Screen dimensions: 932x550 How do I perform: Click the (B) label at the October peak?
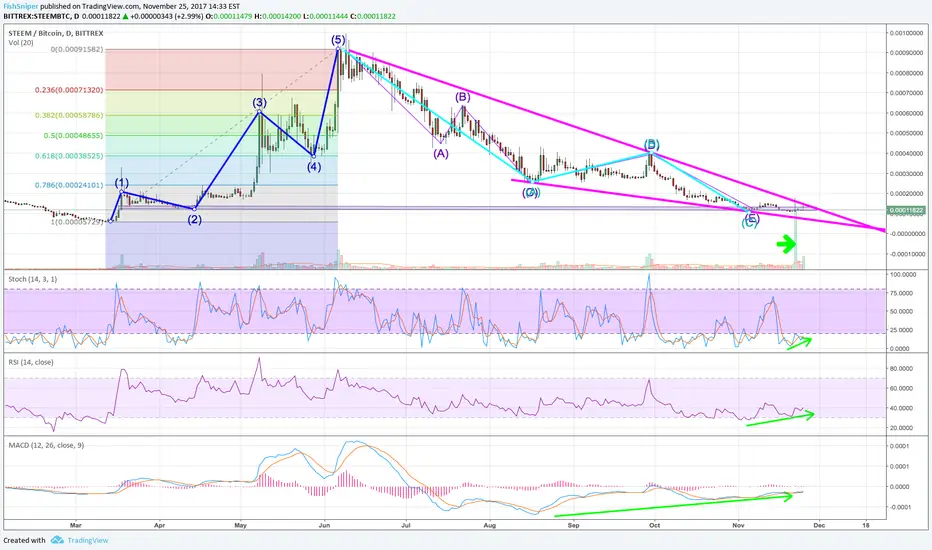click(x=651, y=144)
